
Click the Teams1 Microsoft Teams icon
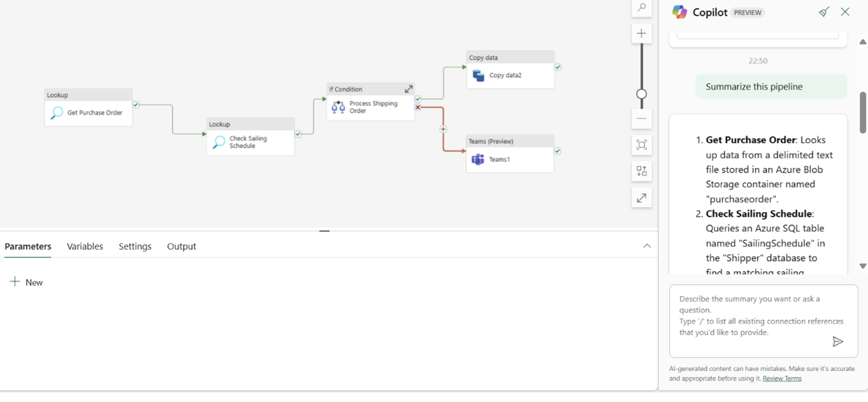coord(478,159)
